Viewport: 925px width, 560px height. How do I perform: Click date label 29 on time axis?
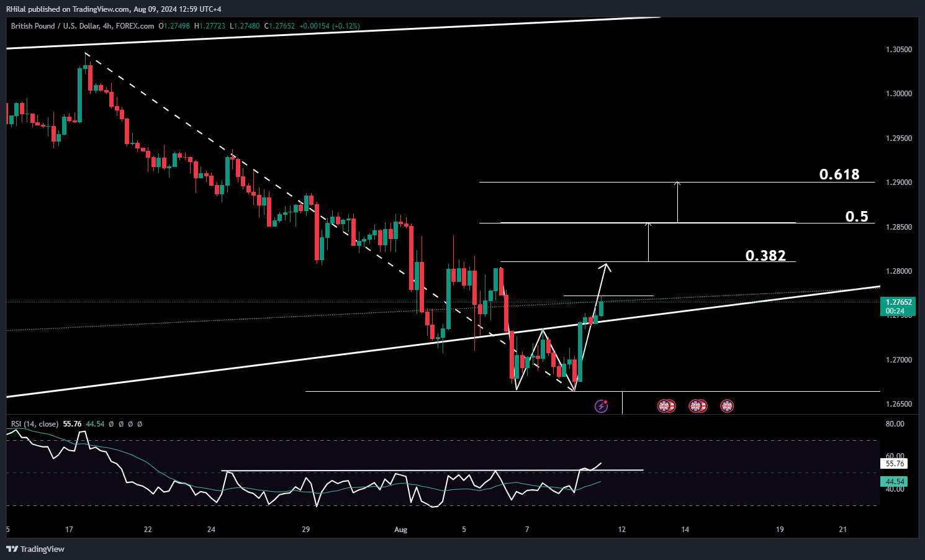306,530
